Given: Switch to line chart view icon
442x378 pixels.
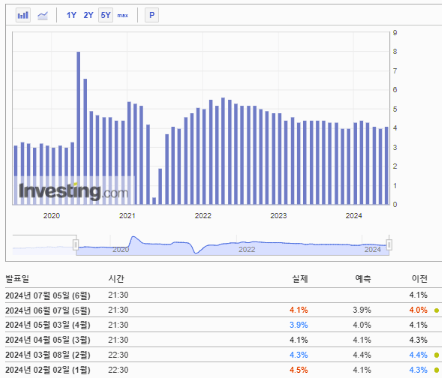Looking at the screenshot, I should click(42, 15).
